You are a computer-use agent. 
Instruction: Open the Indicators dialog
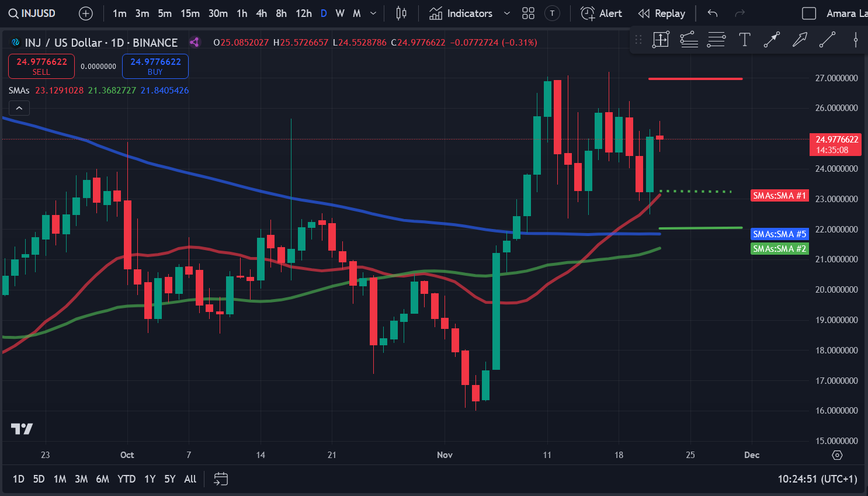pos(461,13)
